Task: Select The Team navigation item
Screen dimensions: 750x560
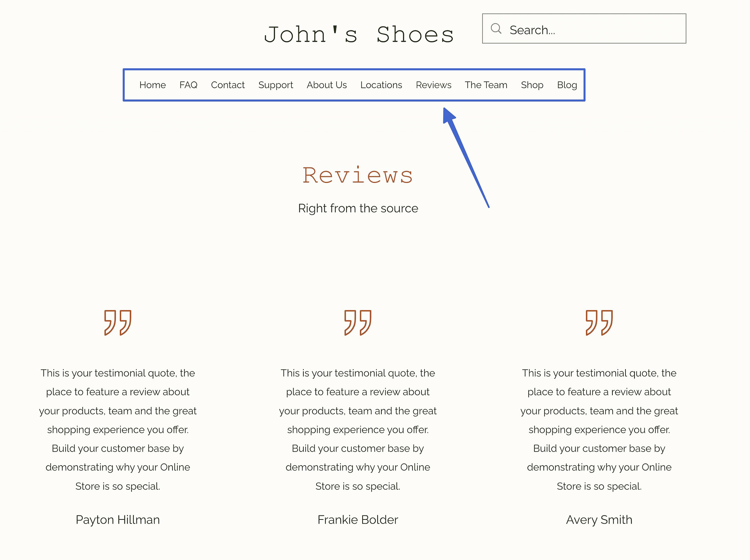Action: [486, 85]
